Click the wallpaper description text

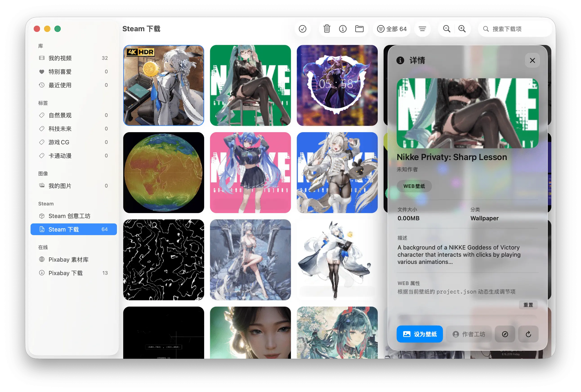coord(459,255)
